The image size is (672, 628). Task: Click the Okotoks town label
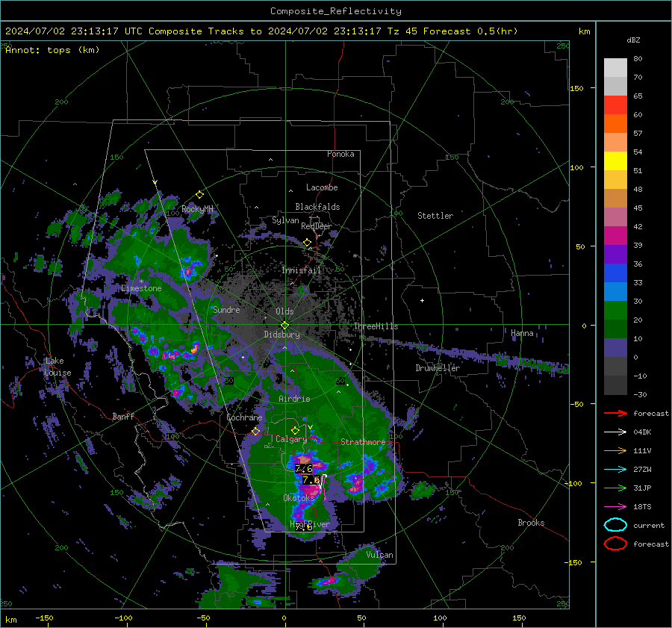299,498
